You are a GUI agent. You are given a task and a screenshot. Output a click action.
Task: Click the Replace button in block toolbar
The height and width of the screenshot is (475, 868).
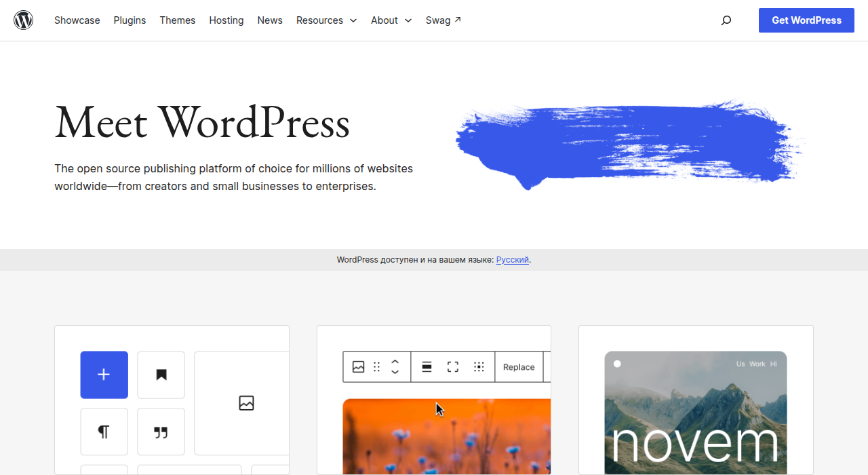click(519, 367)
